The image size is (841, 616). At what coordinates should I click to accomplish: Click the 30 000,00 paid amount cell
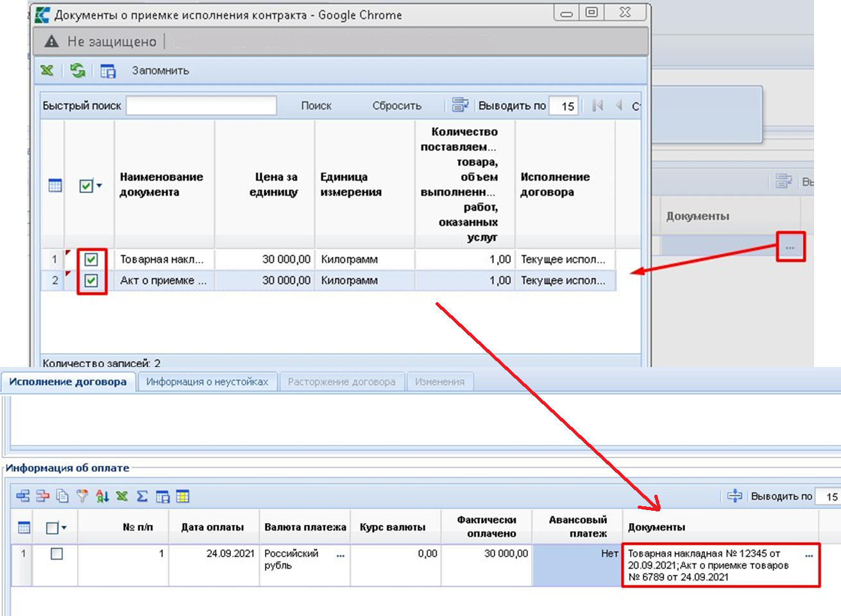[487, 565]
